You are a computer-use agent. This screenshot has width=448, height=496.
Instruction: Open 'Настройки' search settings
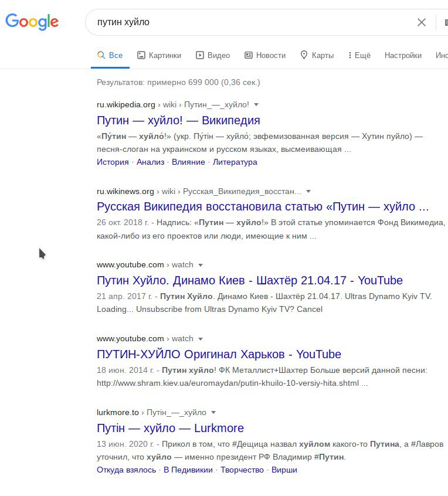point(403,55)
